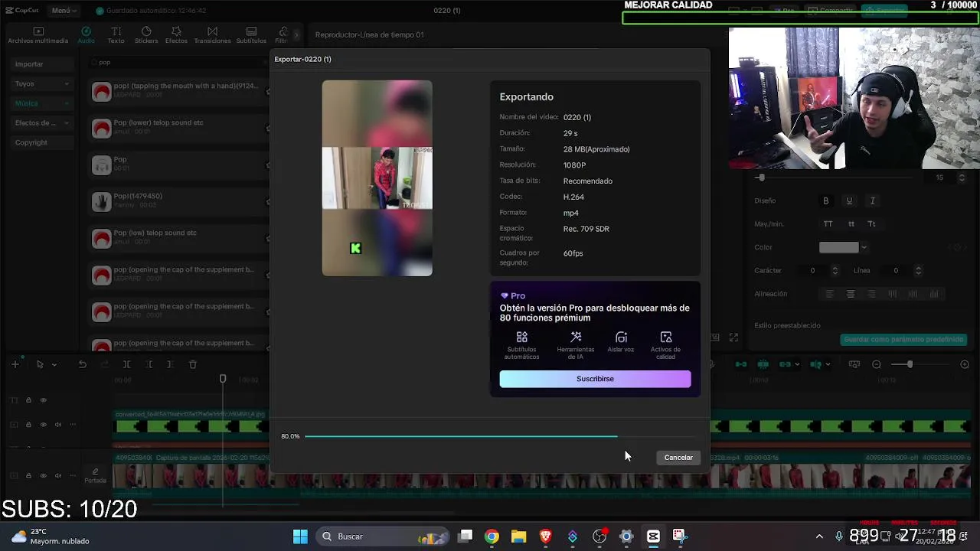Open more options for overlay track

(73, 425)
